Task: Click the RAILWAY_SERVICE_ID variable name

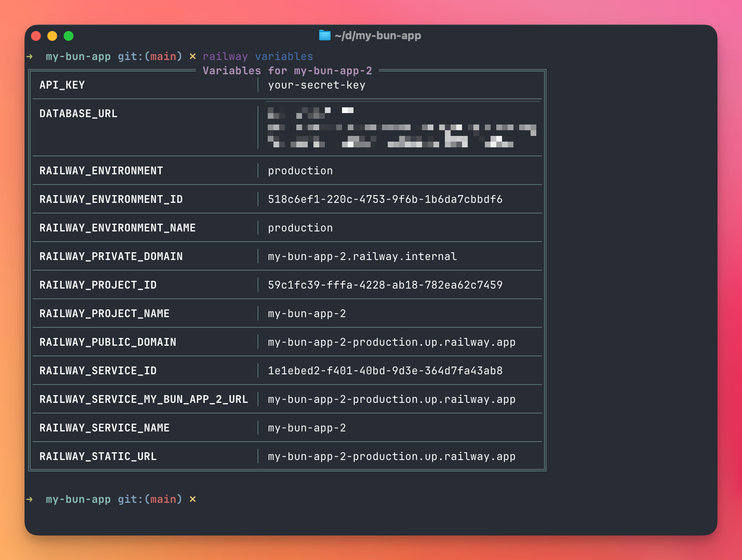Action: [x=98, y=371]
